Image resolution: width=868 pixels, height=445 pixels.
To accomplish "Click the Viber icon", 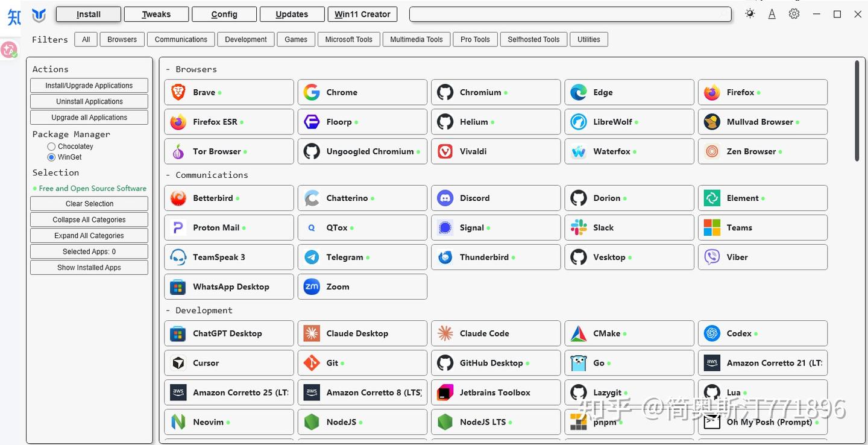I will pos(712,257).
